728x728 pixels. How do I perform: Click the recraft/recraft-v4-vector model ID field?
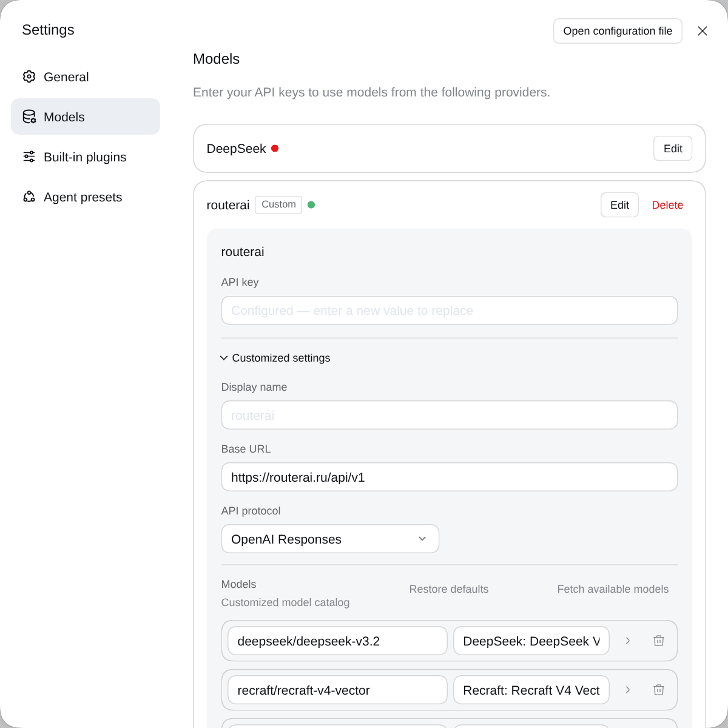click(337, 690)
